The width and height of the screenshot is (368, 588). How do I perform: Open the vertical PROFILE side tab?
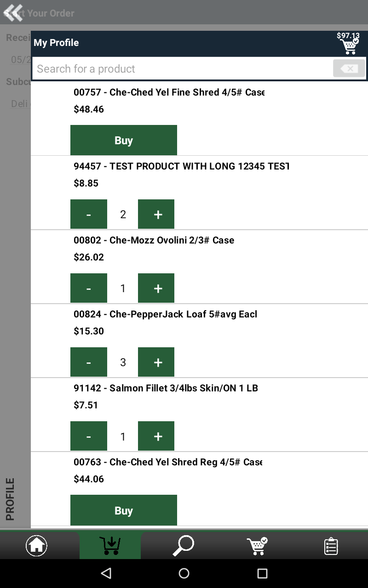pos(10,499)
